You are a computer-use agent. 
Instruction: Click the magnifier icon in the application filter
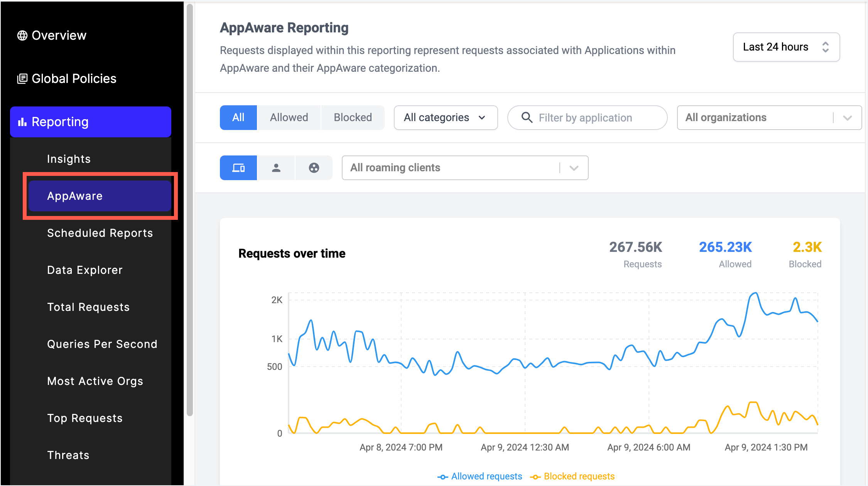(x=527, y=118)
